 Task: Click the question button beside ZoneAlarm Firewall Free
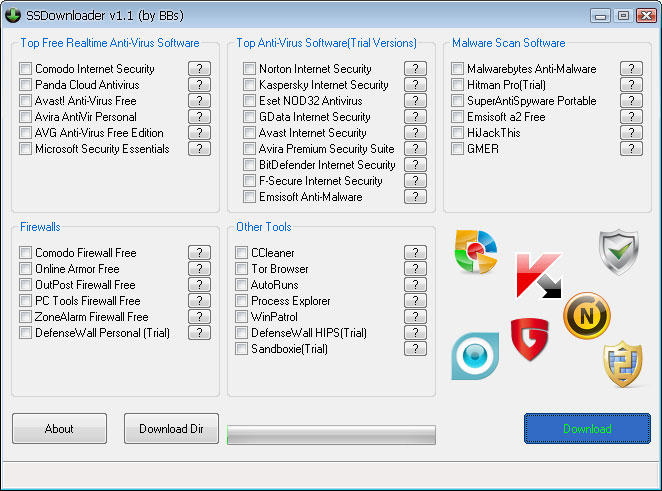199,317
